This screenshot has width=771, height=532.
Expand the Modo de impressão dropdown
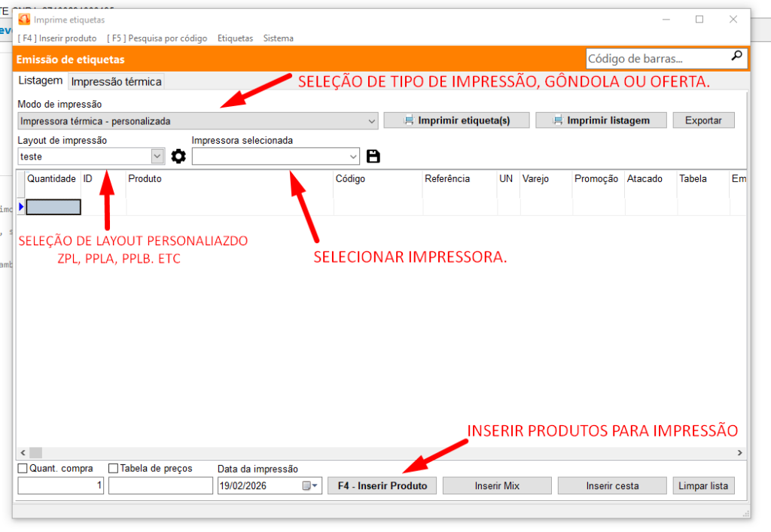[x=372, y=120]
